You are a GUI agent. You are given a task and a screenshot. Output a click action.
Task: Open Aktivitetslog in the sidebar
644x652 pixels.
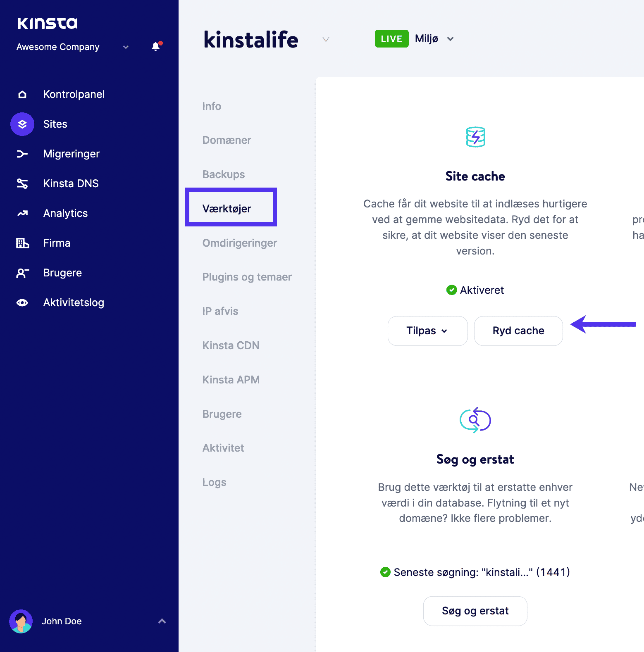coord(74,302)
